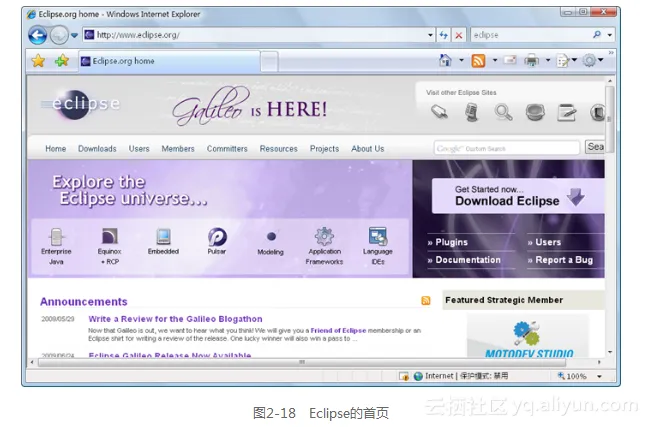This screenshot has height=427, width=649.
Task: Expand the address bar history dropdown
Action: [x=430, y=35]
